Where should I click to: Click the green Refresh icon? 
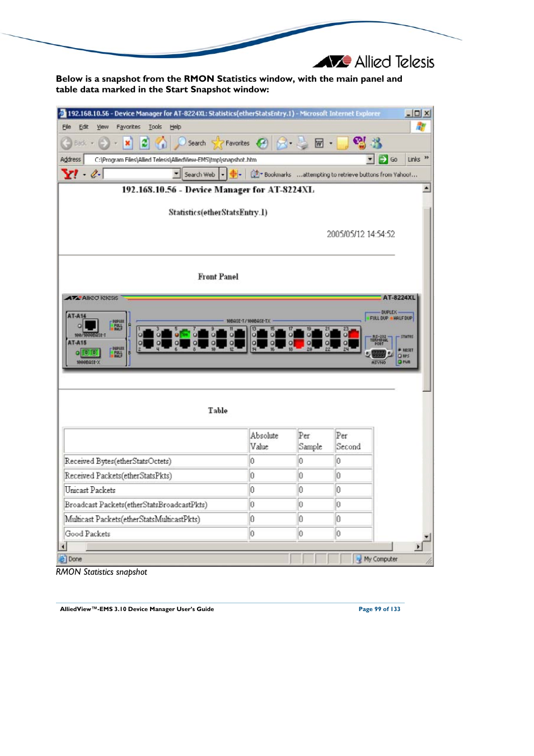(144, 143)
